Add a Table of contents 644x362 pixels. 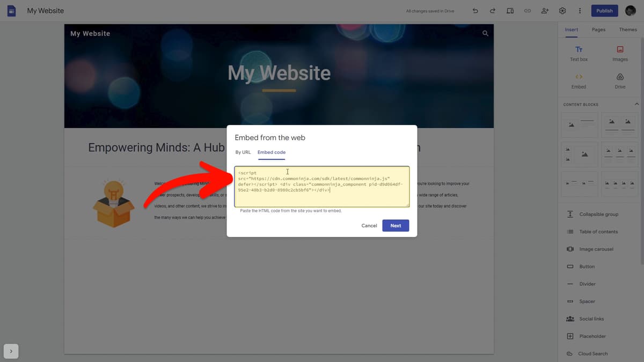coord(592,232)
